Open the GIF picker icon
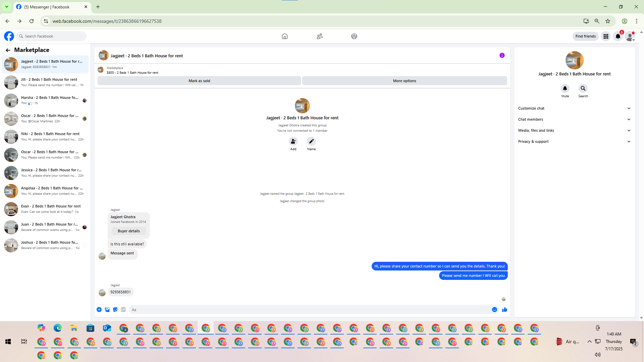This screenshot has height=362, width=644. pyautogui.click(x=123, y=310)
